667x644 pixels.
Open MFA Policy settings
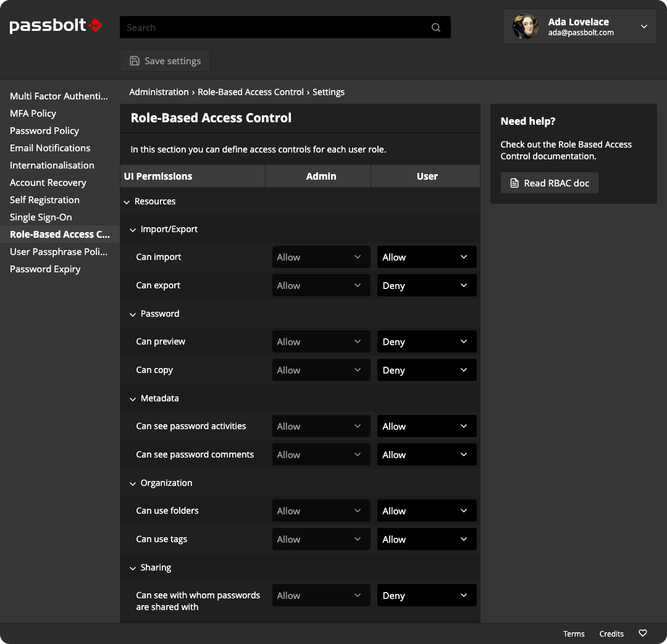click(x=33, y=114)
